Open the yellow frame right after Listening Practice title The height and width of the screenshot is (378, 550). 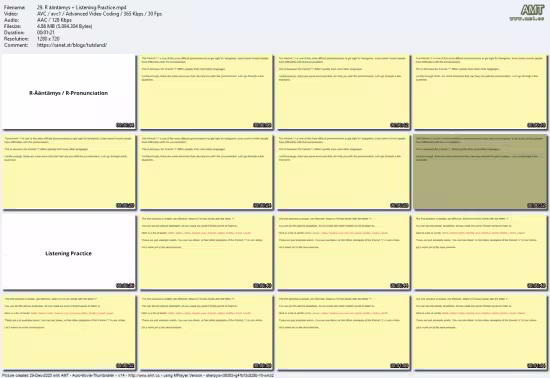click(206, 252)
